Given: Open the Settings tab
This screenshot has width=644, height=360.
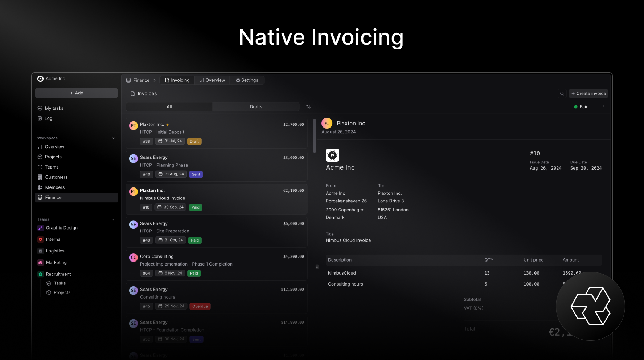Looking at the screenshot, I should (247, 80).
